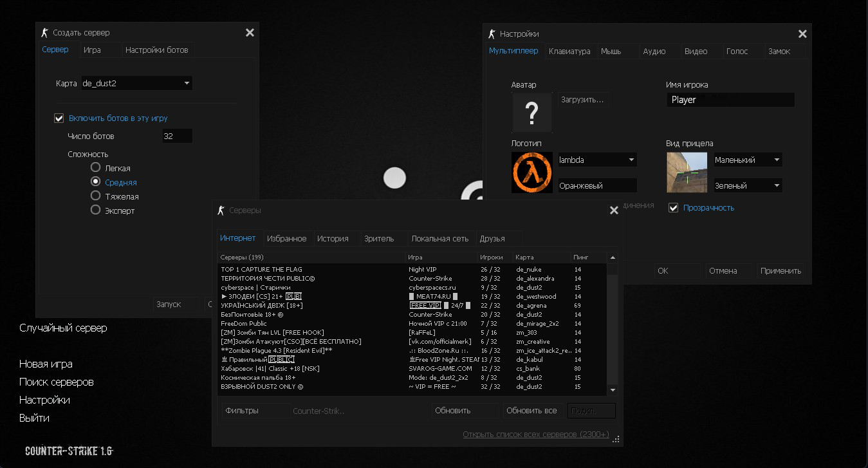
Task: Sort servers by Карта column header
Action: (542, 257)
